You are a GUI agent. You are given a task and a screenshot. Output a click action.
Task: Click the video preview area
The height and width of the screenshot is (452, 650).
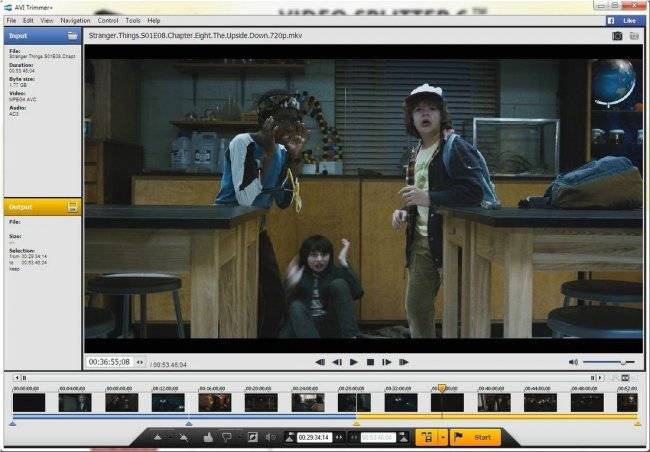[364, 199]
